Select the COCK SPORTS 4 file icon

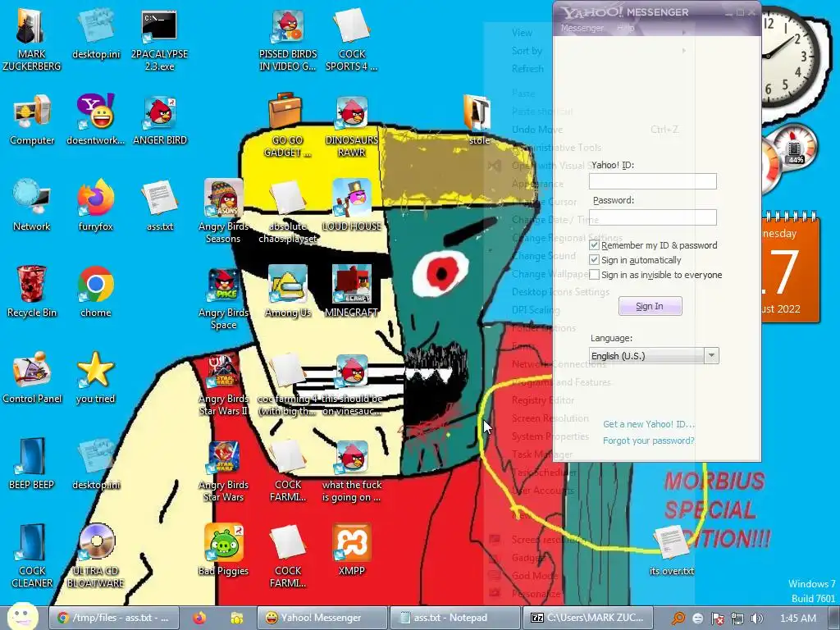351,39
